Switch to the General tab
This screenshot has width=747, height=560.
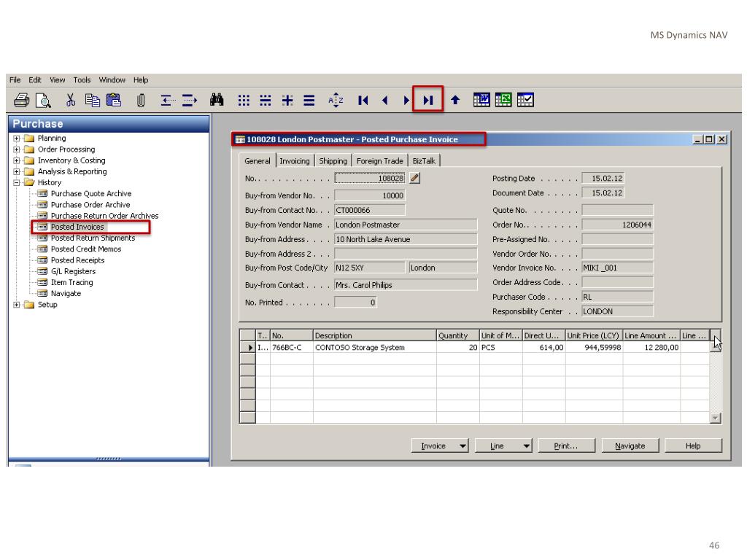point(258,161)
